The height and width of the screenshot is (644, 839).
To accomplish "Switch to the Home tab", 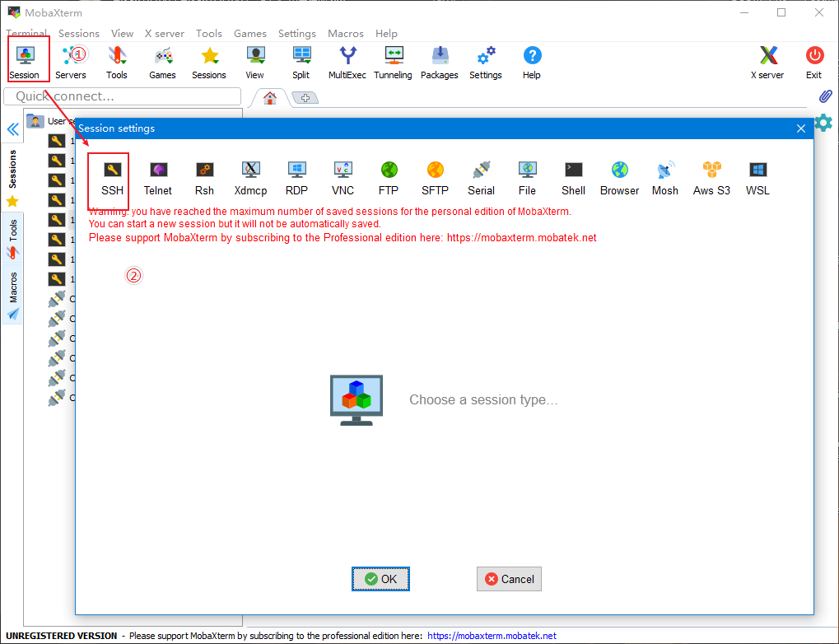I will [270, 98].
